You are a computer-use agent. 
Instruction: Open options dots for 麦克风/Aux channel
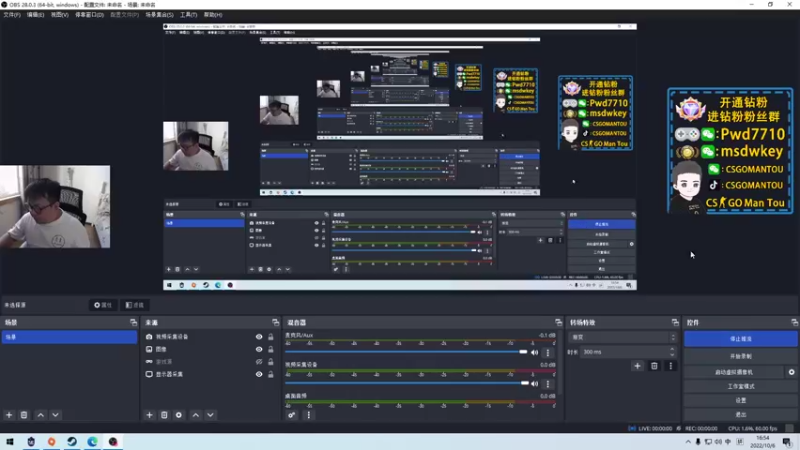[x=548, y=353]
